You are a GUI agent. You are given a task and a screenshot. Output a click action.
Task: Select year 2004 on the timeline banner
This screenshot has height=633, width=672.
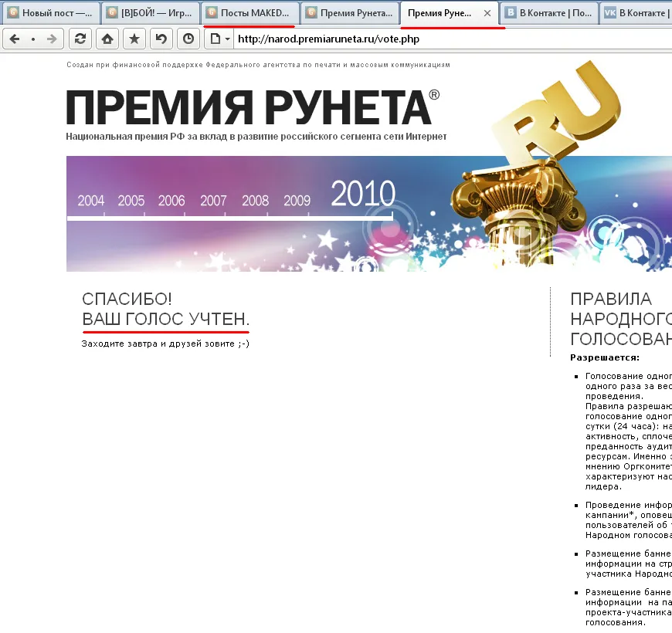(x=91, y=201)
